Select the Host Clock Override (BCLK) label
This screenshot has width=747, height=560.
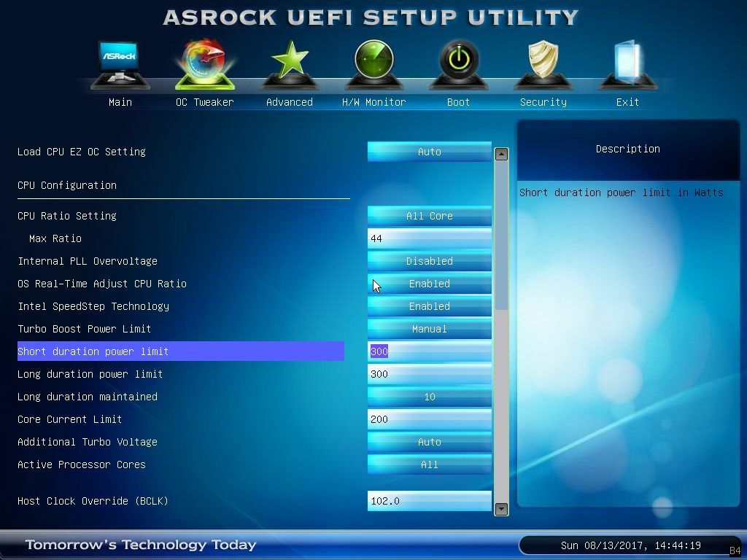[x=93, y=501]
